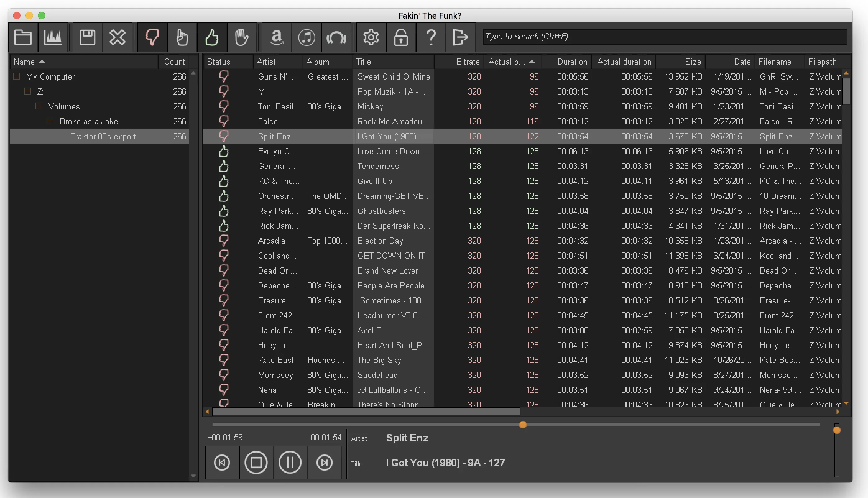The image size is (868, 498).
Task: Click the spectrum analyzer toolbar icon
Action: pyautogui.click(x=53, y=37)
